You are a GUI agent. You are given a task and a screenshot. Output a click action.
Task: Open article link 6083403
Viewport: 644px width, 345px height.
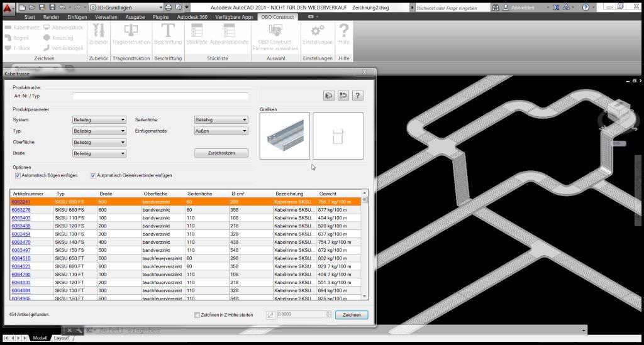(21, 218)
